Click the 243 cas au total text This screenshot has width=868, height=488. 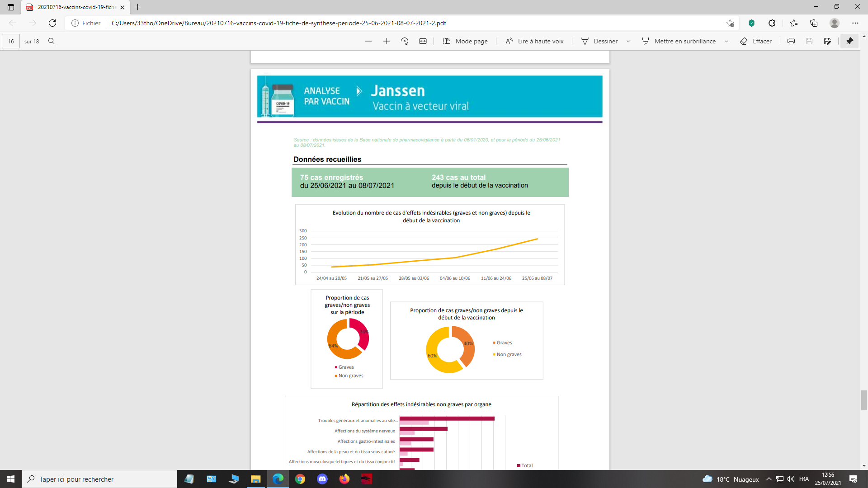point(458,178)
